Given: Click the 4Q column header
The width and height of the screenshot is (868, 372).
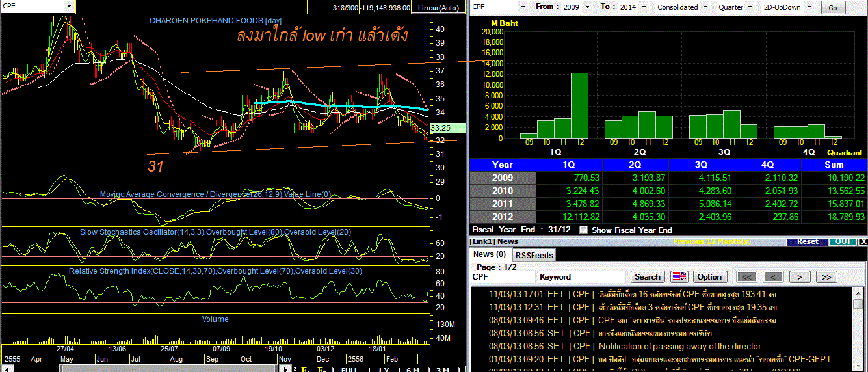Looking at the screenshot, I should pyautogui.click(x=768, y=165).
